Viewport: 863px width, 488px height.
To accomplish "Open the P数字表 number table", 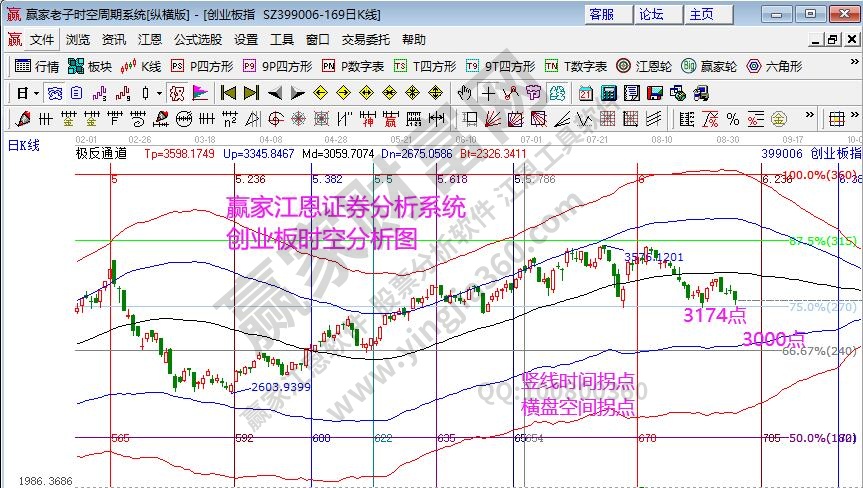I will click(x=353, y=66).
